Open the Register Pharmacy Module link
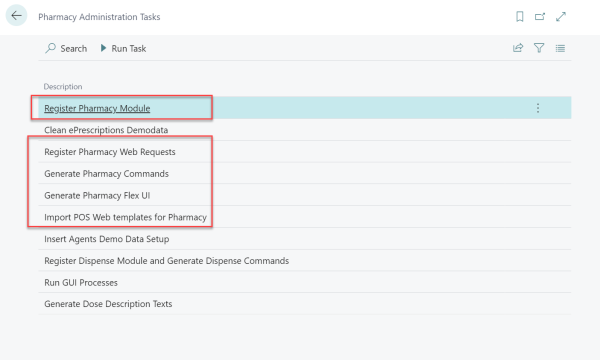The image size is (600, 360). click(97, 108)
